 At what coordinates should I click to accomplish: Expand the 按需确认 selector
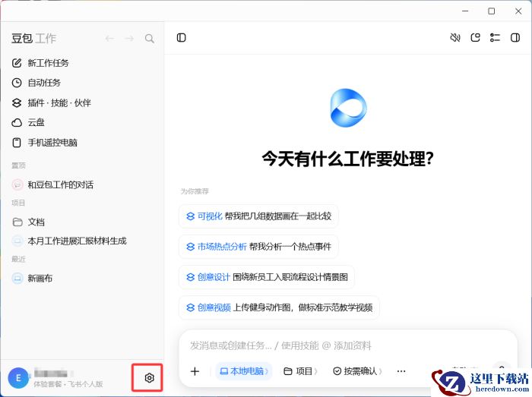[x=358, y=371]
